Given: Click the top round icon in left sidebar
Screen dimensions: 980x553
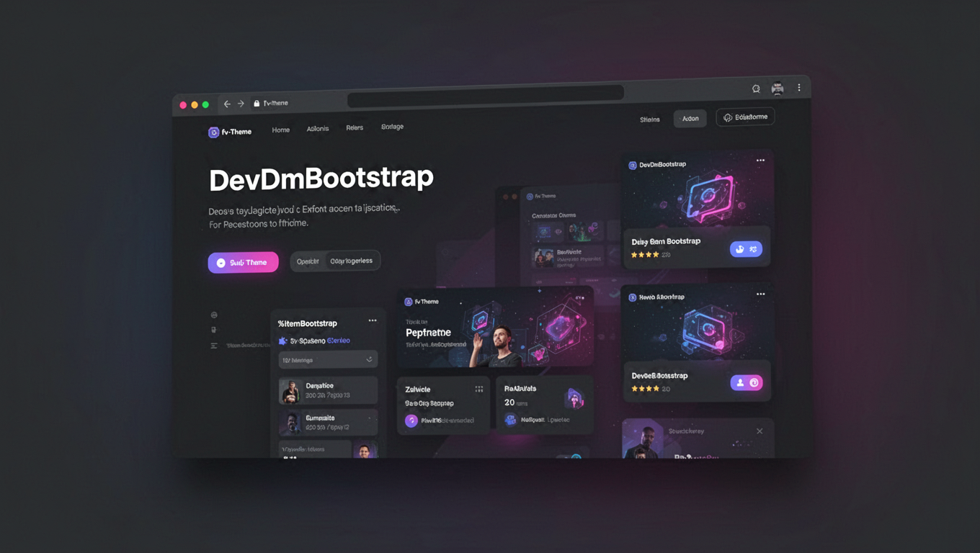Looking at the screenshot, I should (x=214, y=315).
